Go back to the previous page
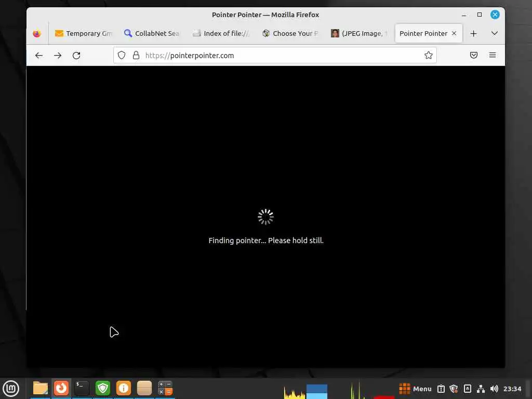Viewport: 532px width, 399px height. [x=39, y=55]
